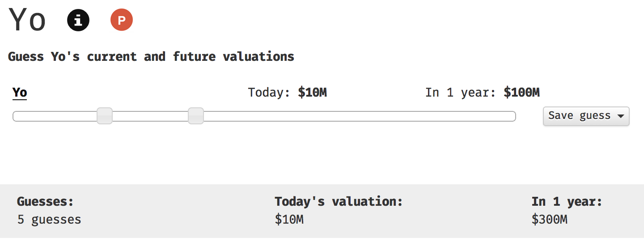Click the $10M value under Today's valuation
This screenshot has width=644, height=246.
coord(289,220)
